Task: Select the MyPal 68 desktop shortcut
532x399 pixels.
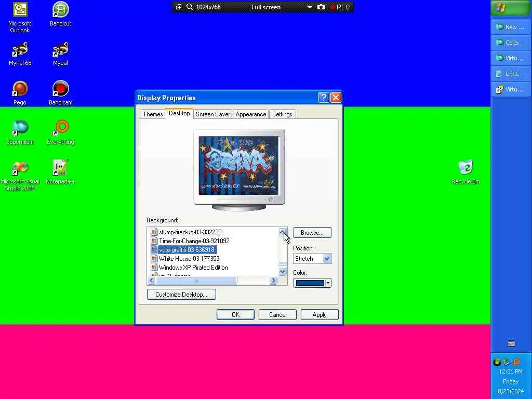Action: (20, 54)
